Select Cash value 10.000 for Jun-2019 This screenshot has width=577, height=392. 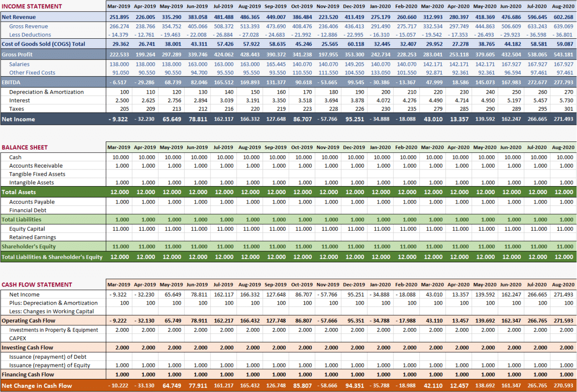pyautogui.click(x=199, y=157)
